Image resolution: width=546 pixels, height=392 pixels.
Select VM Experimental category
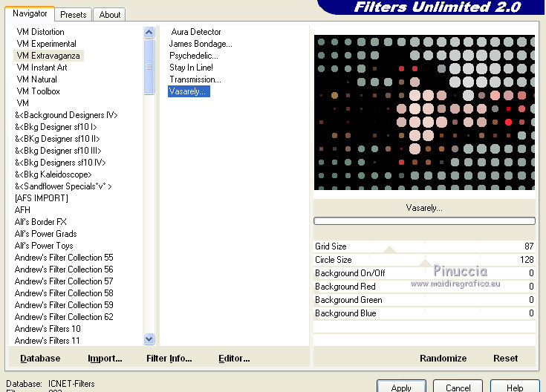pos(46,44)
